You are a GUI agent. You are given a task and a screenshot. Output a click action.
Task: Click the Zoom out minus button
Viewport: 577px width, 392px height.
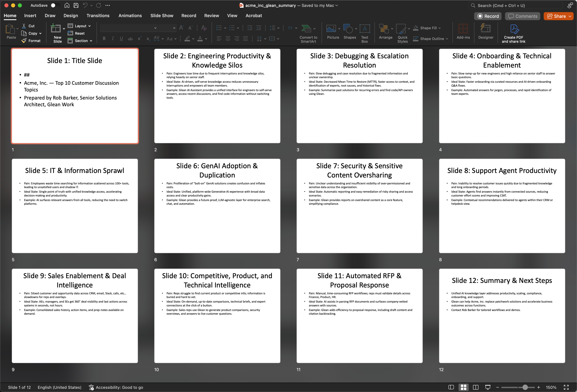pyautogui.click(x=497, y=387)
